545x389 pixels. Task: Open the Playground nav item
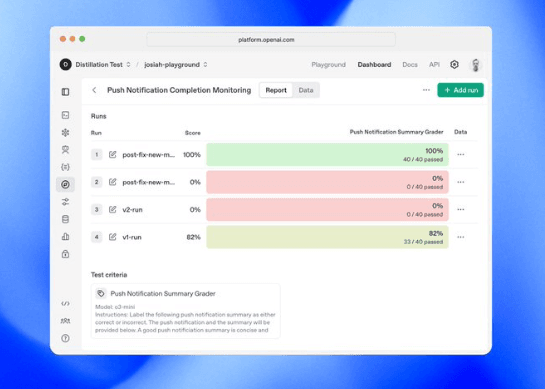[328, 65]
